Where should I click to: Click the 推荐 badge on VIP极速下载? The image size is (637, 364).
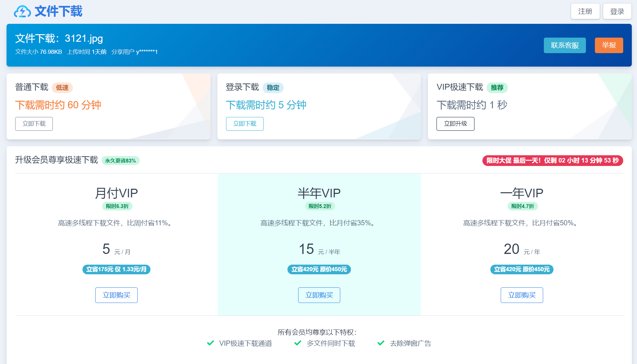(497, 88)
